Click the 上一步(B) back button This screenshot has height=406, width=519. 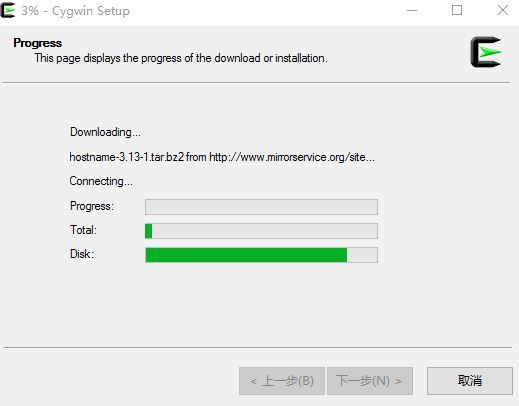(282, 381)
